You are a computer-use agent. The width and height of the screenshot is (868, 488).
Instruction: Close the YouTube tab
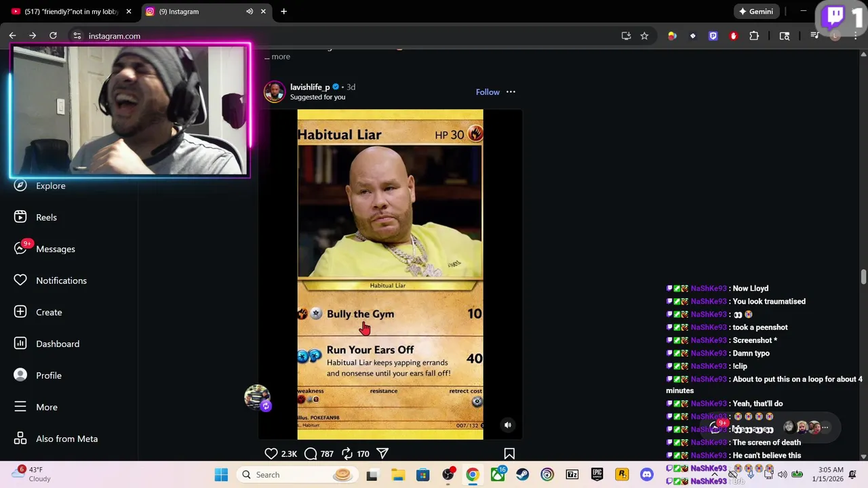tap(128, 12)
